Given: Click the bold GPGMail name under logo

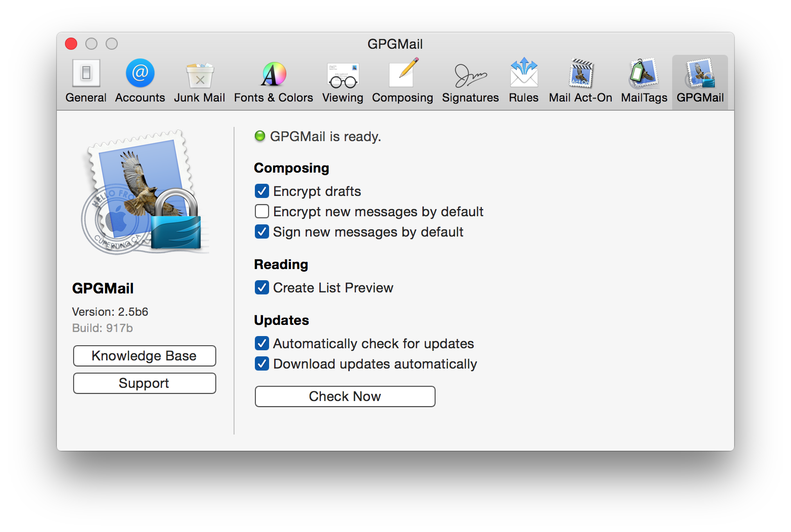Looking at the screenshot, I should pyautogui.click(x=103, y=288).
